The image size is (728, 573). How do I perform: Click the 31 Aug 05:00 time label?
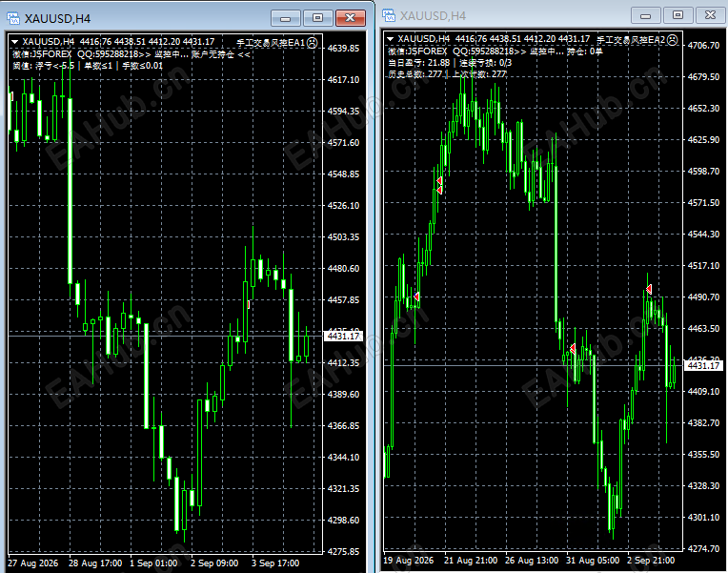coord(593,561)
